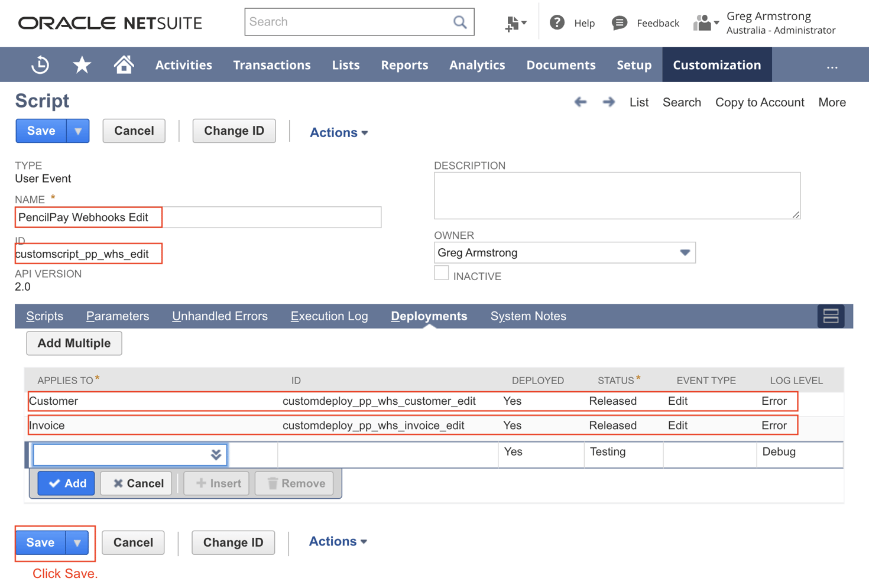The image size is (869, 588).
Task: Open Help with the question mark icon
Action: click(x=556, y=22)
